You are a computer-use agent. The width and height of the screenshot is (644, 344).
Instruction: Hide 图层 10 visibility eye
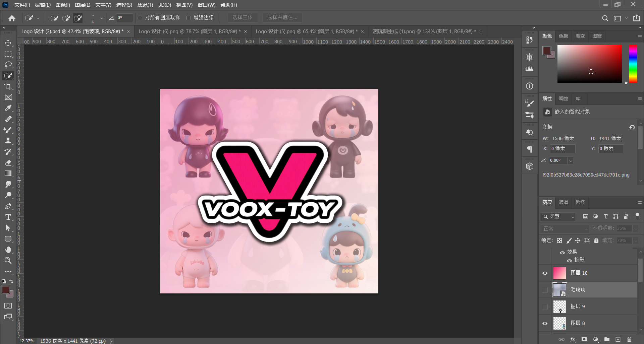[545, 273]
